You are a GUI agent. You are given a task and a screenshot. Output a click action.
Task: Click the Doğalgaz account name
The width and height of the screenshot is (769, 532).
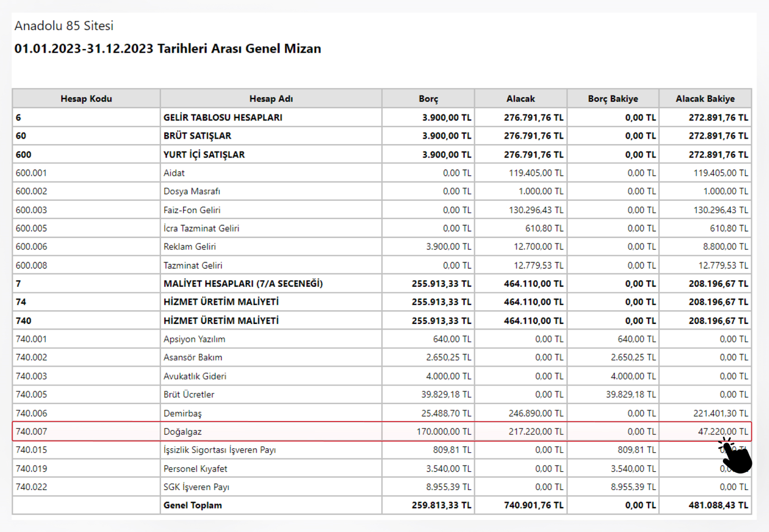point(183,432)
